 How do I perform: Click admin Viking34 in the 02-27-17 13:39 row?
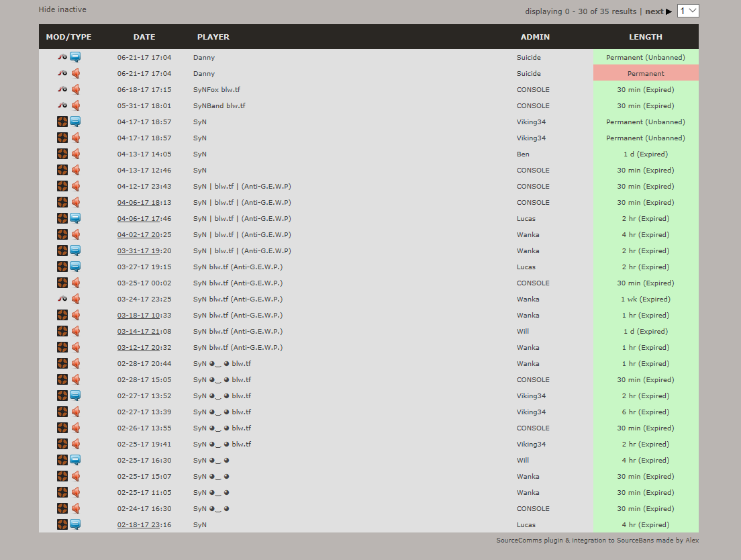click(x=531, y=412)
